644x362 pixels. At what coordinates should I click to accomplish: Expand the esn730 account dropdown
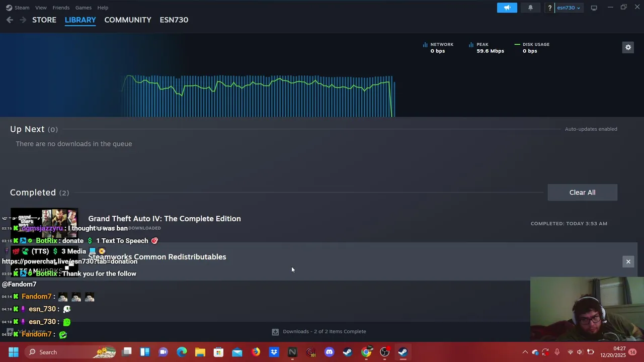[x=569, y=8]
